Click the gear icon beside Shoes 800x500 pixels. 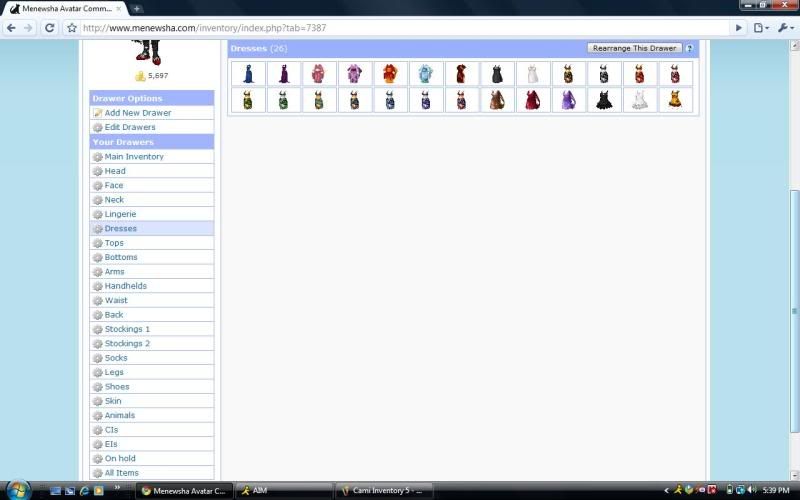click(97, 387)
